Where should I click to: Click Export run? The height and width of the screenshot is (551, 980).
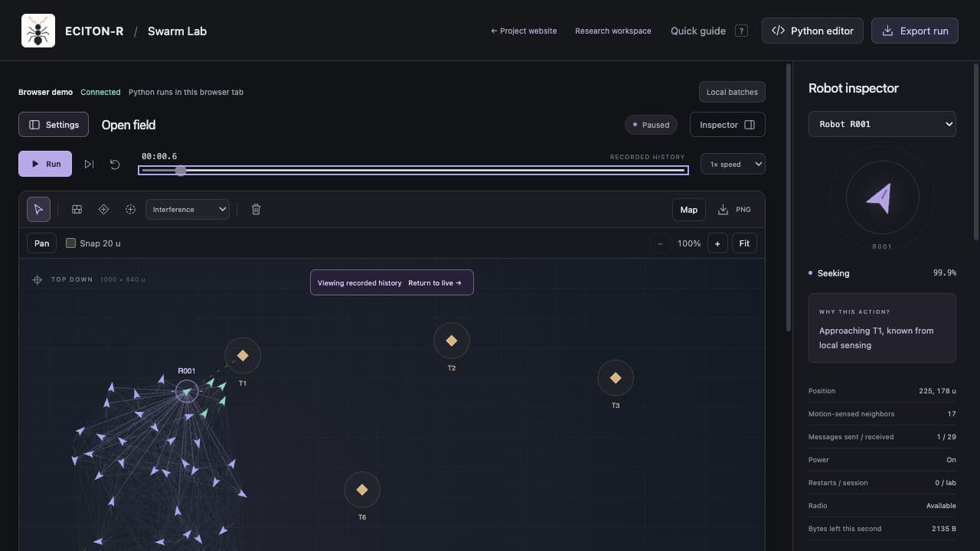click(x=915, y=31)
